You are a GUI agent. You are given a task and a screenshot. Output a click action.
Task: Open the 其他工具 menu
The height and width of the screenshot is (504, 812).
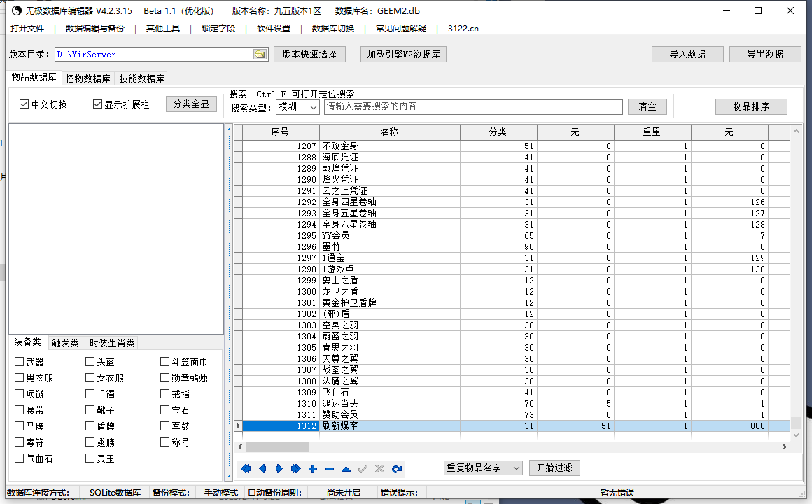pyautogui.click(x=162, y=29)
